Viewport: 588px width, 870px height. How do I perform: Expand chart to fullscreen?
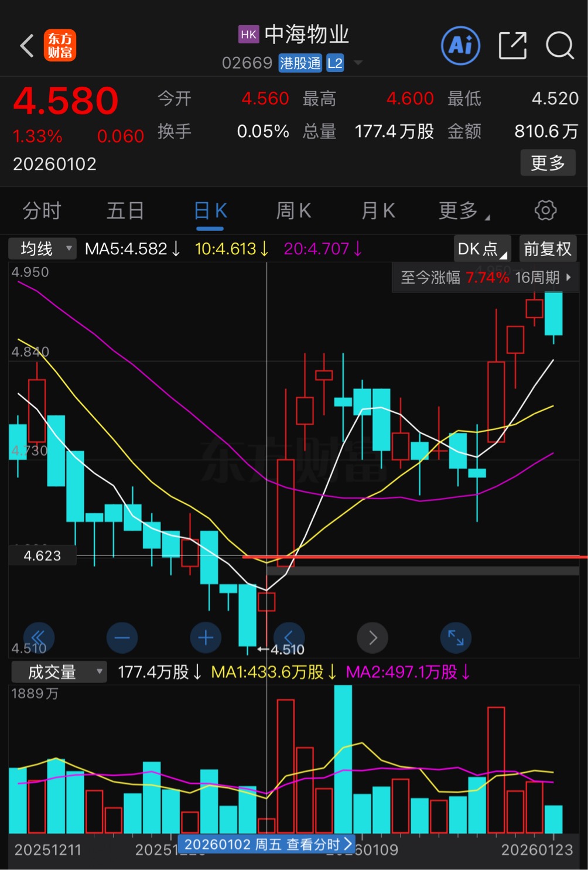tap(456, 637)
